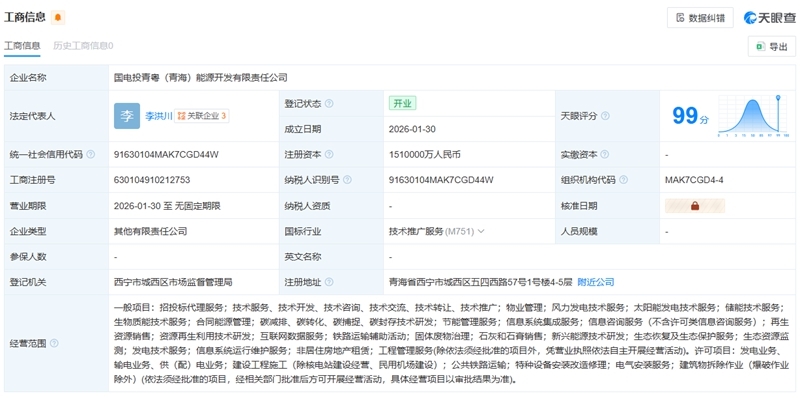Open legal representative 李洪川 link
This screenshot has width=800, height=398.
tap(159, 116)
